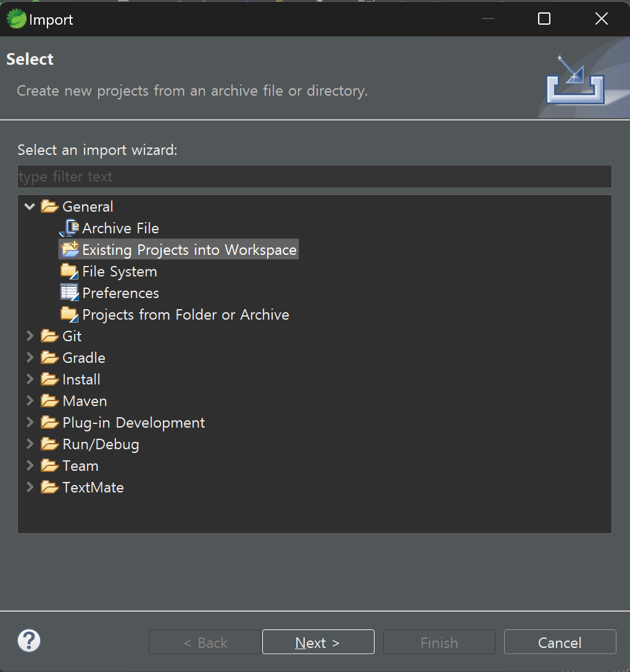Click the Run/Debug folder icon
This screenshot has height=672, width=630.
[x=50, y=444]
